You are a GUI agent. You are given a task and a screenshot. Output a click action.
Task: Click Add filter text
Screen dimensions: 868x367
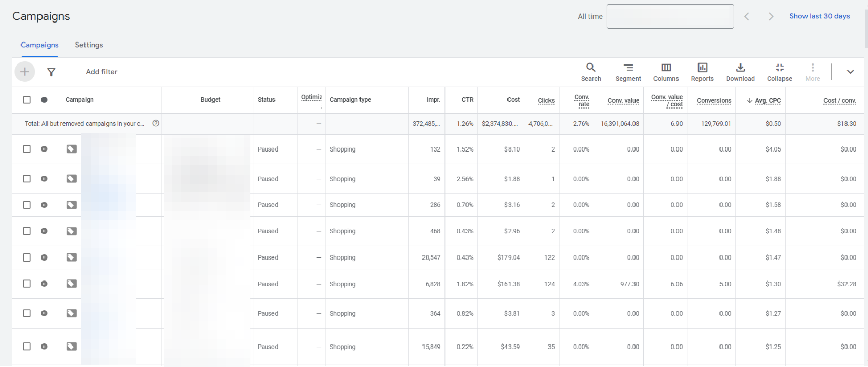(101, 72)
